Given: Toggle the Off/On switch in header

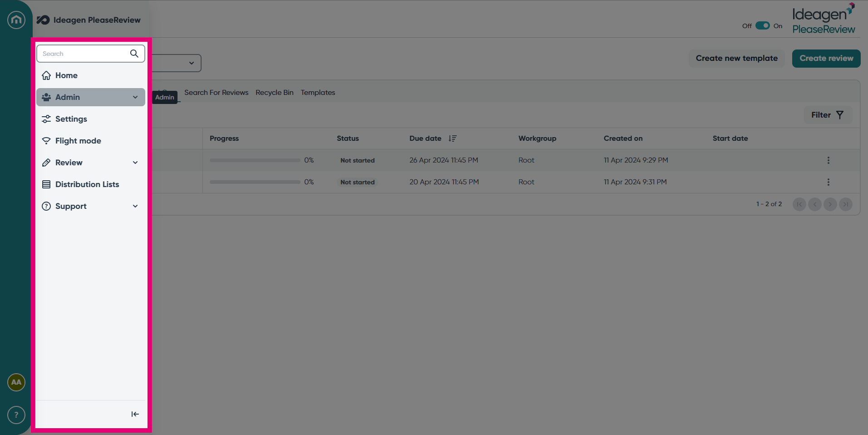Looking at the screenshot, I should 763,26.
